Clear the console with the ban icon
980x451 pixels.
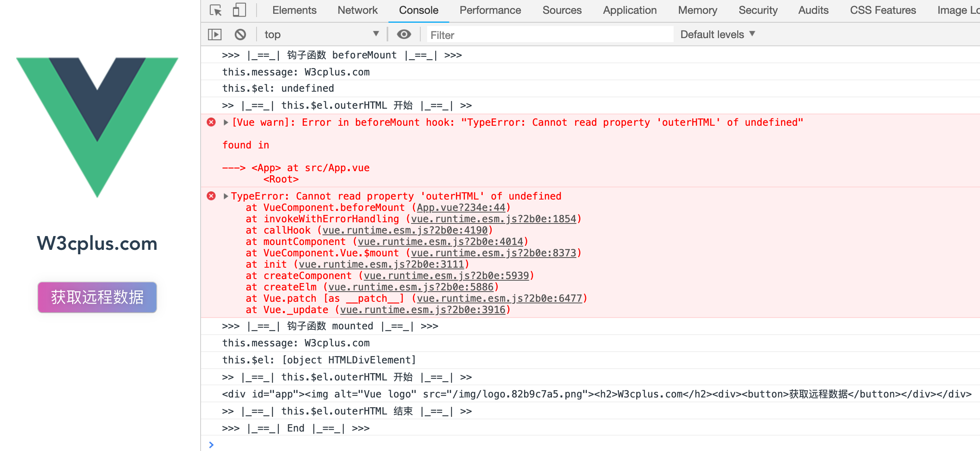(240, 34)
